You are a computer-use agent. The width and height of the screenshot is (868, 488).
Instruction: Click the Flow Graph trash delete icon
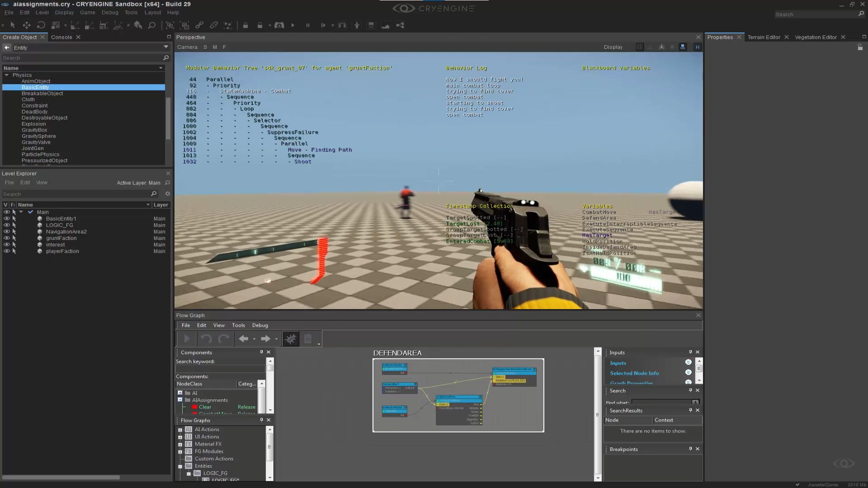[308, 339]
